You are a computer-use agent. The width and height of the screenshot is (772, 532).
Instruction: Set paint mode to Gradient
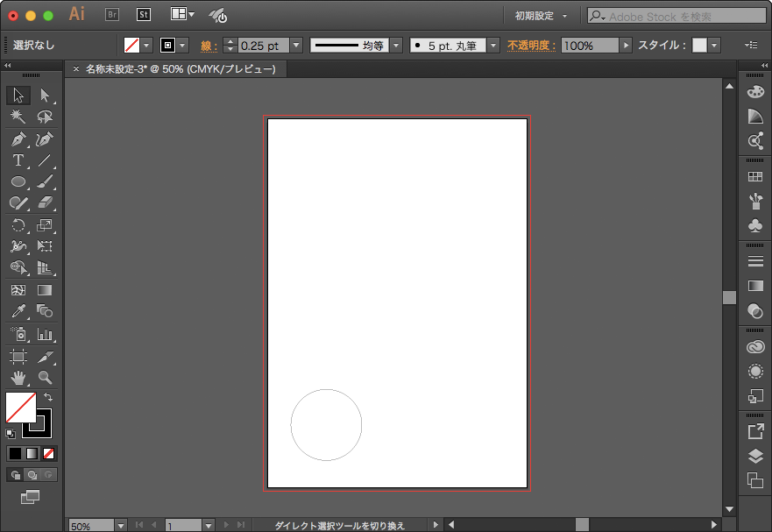32,454
